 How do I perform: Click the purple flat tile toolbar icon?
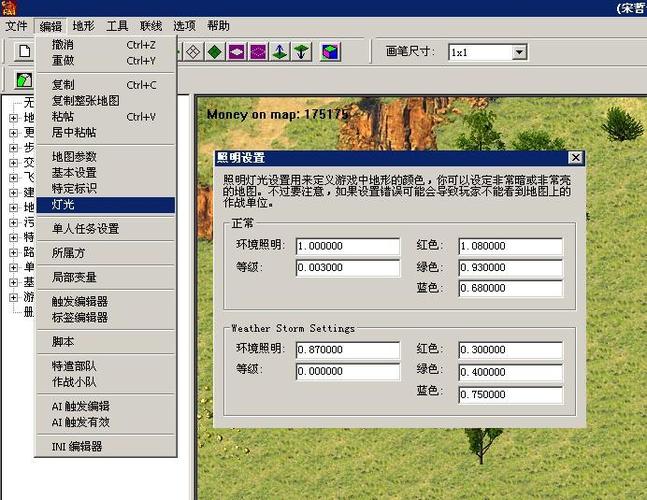click(236, 51)
